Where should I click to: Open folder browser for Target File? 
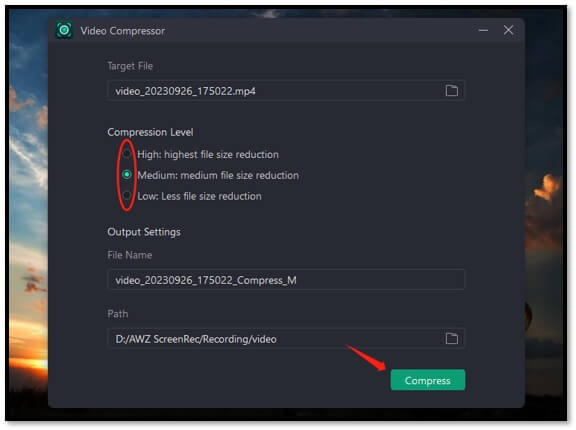pyautogui.click(x=451, y=90)
